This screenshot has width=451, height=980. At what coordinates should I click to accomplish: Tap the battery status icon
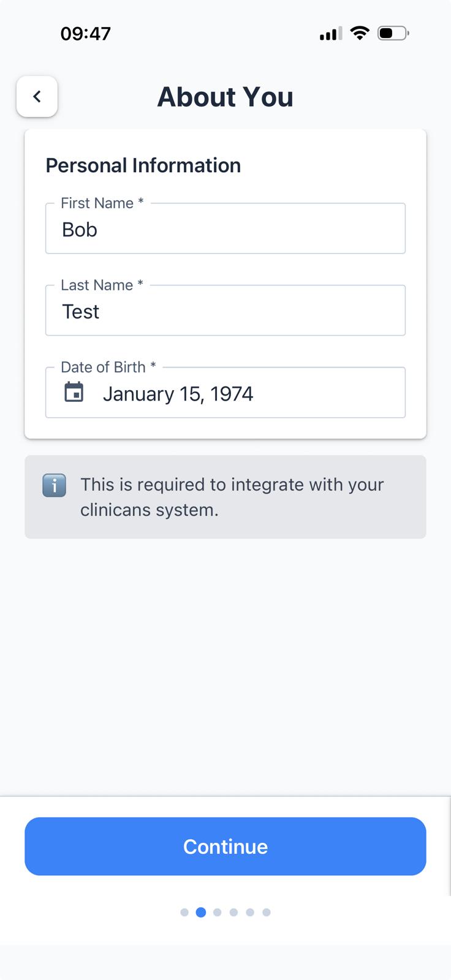[393, 33]
